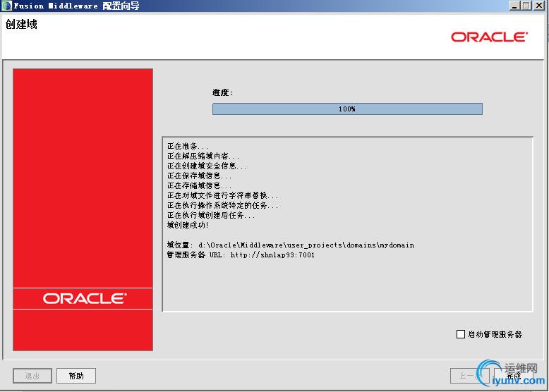Click the 正在准备... log line

click(188, 146)
